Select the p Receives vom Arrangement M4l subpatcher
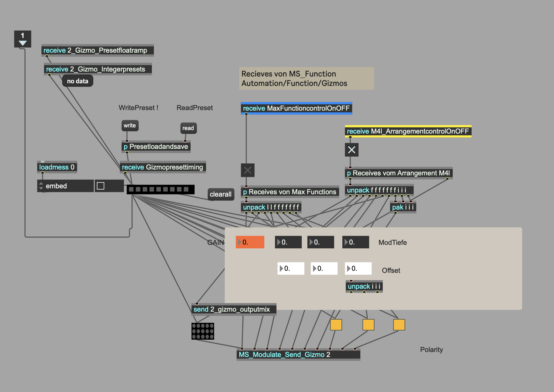The height and width of the screenshot is (392, 554). 399,173
